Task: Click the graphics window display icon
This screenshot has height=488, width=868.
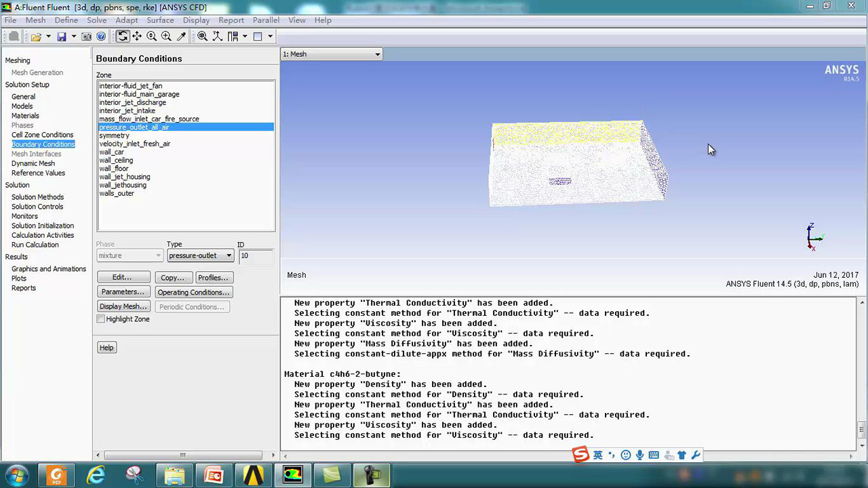Action: (258, 37)
